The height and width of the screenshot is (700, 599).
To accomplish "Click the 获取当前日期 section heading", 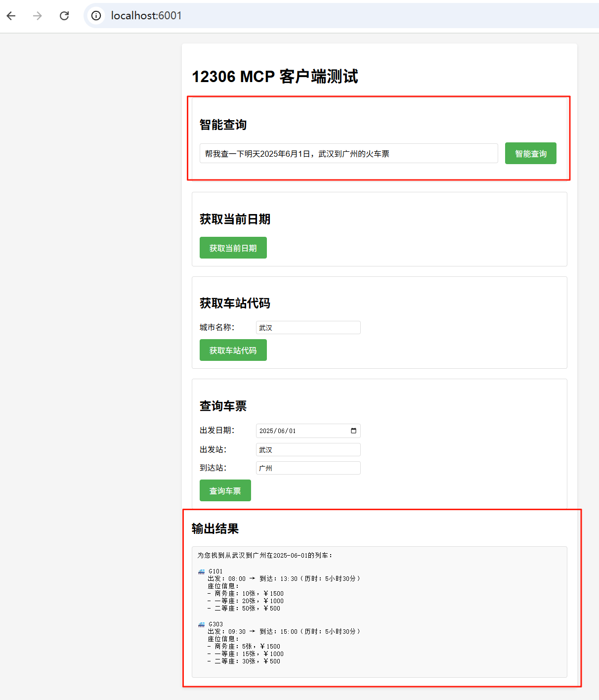I will pos(235,219).
